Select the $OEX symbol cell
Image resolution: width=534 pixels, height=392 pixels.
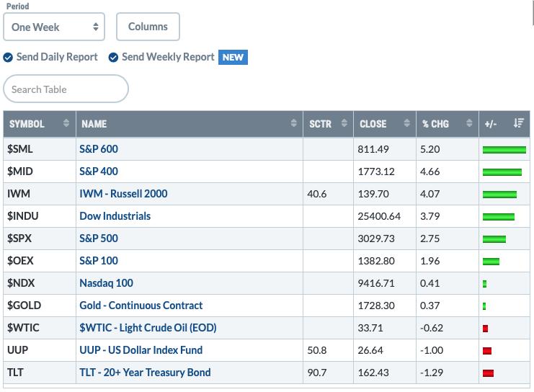click(x=40, y=261)
